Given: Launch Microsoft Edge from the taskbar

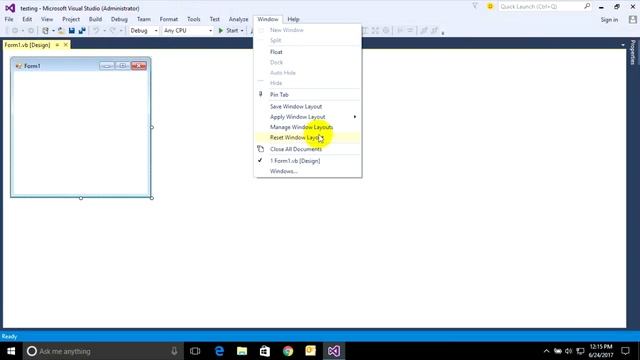Looking at the screenshot, I should pyautogui.click(x=219, y=351).
